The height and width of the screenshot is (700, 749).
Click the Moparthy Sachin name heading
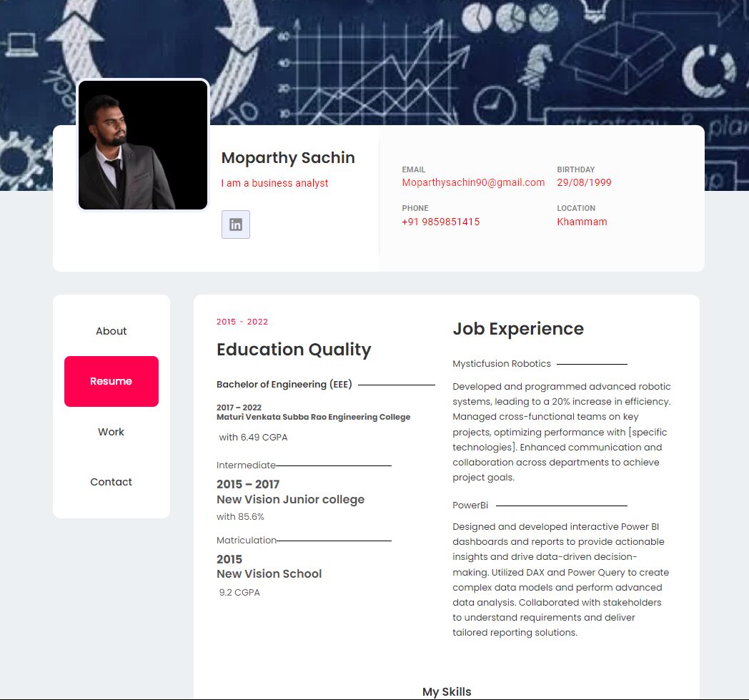pos(288,158)
